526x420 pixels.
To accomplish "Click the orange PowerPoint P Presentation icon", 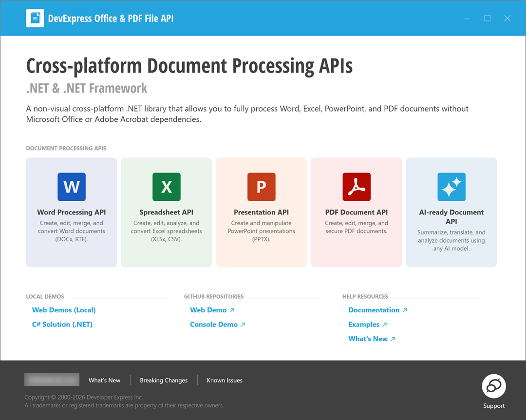I will click(262, 187).
